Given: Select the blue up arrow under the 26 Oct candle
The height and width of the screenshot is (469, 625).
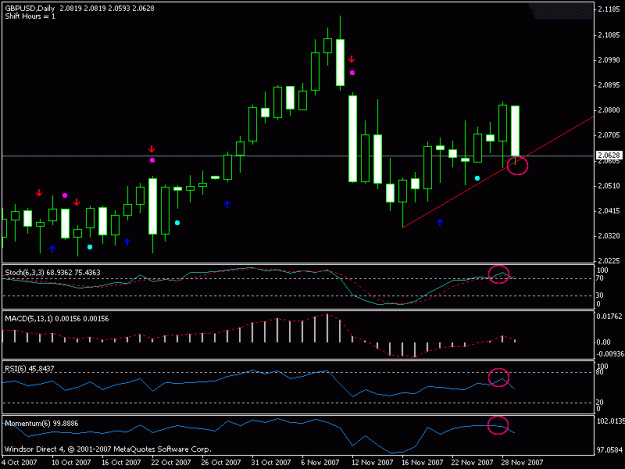Looking at the screenshot, I should point(227,204).
